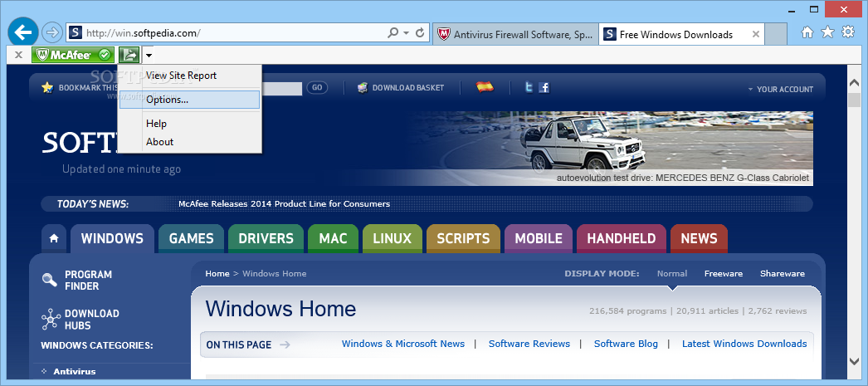Viewport: 868px width, 386px height.
Task: Open the Twitter icon link
Action: [529, 87]
